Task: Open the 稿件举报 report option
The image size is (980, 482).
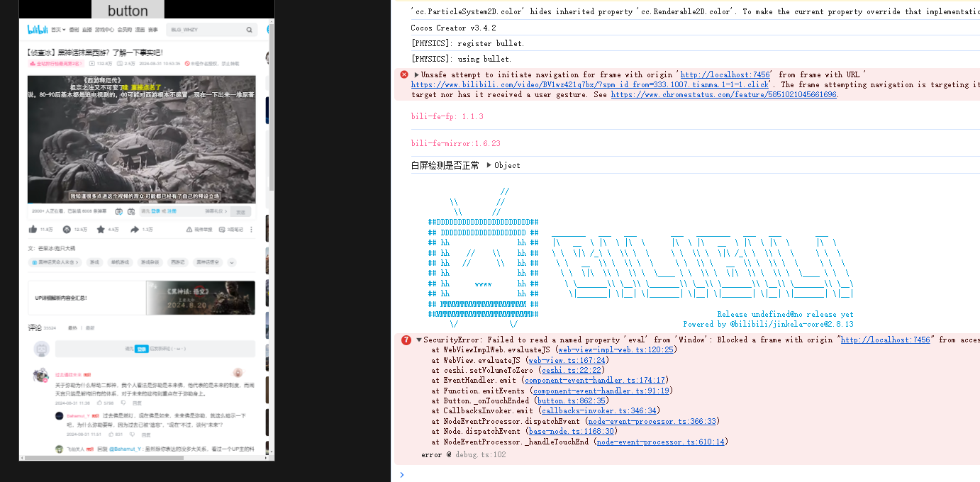Action: tap(199, 230)
